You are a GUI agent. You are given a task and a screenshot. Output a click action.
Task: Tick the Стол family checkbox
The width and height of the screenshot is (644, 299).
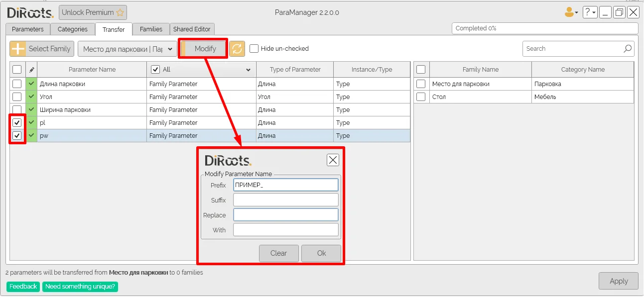click(421, 97)
